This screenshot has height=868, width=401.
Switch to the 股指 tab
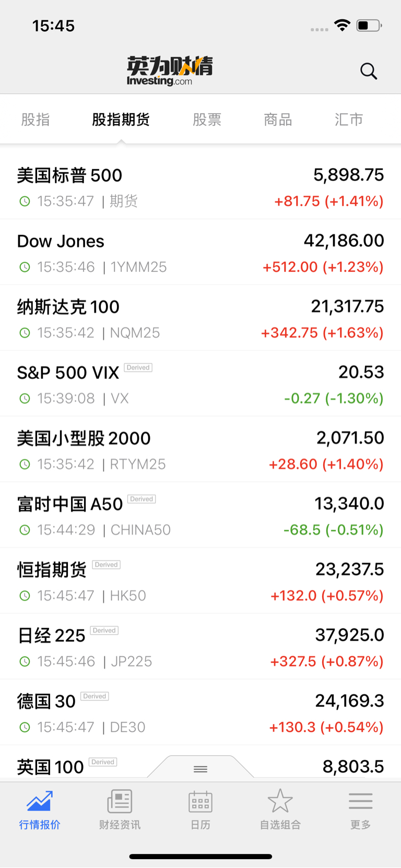coord(36,120)
